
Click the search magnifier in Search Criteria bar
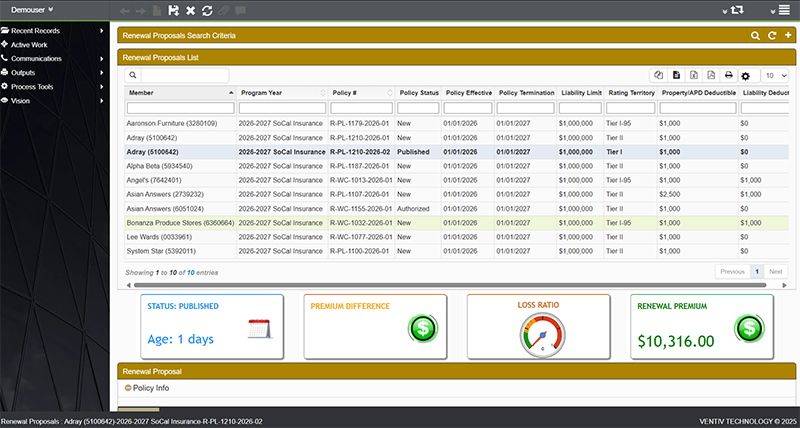[756, 35]
